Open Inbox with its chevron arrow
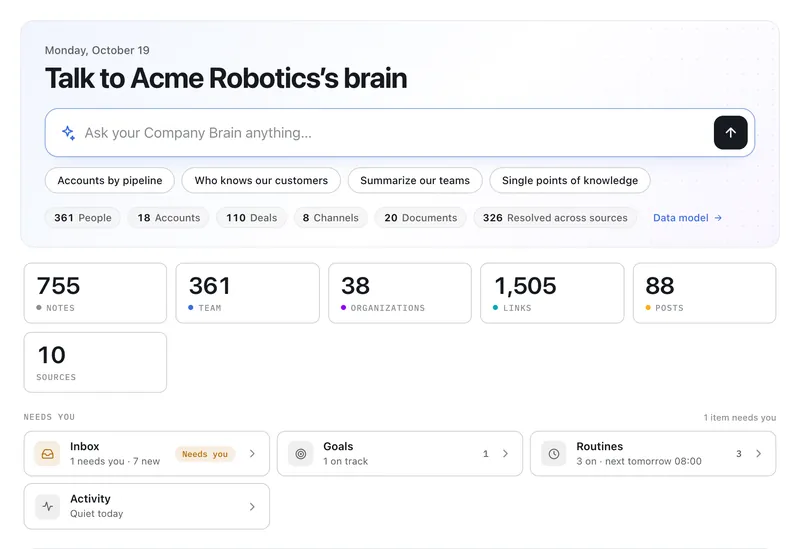Image resolution: width=800 pixels, height=549 pixels. pos(252,454)
